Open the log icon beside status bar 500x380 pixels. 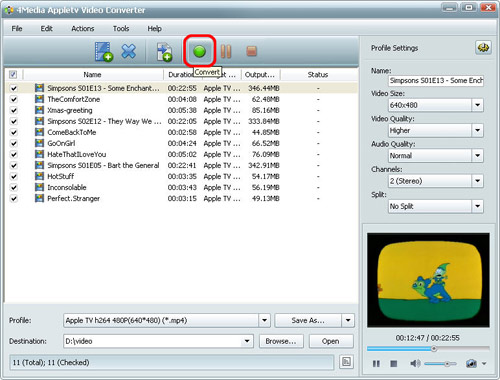coord(346,362)
